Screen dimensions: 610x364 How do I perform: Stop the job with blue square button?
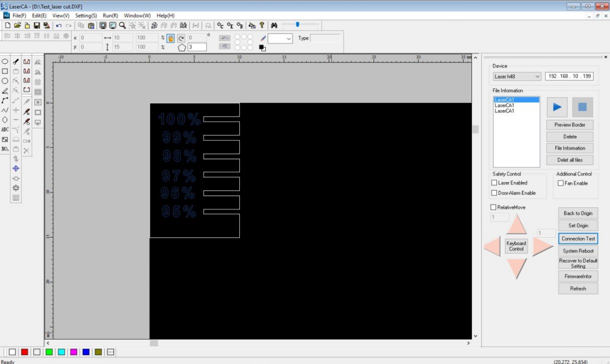[582, 107]
